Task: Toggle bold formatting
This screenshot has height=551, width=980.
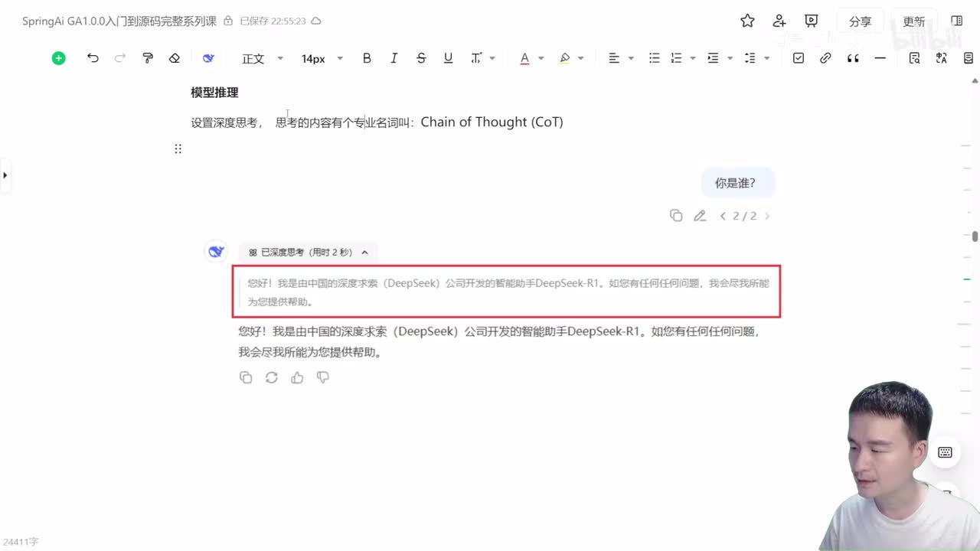Action: 367,58
